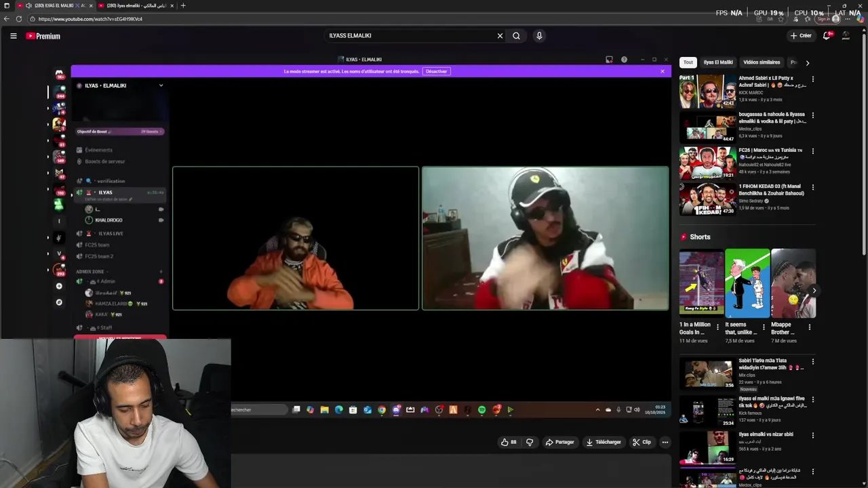
Task: Click the Partager share button
Action: click(560, 442)
